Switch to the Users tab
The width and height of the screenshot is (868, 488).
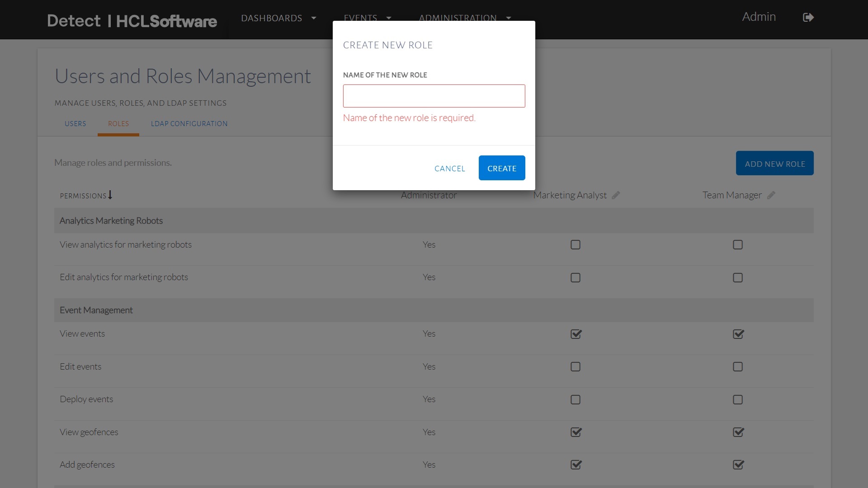click(x=75, y=124)
